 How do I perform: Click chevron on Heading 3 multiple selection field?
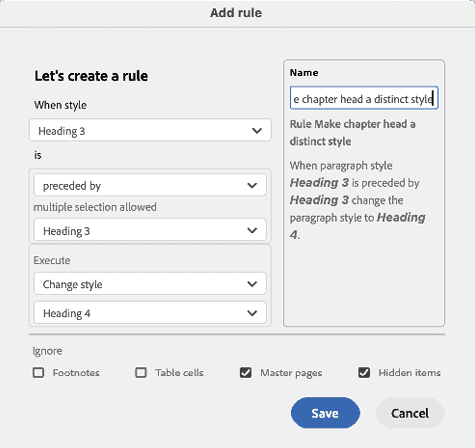pyautogui.click(x=252, y=230)
